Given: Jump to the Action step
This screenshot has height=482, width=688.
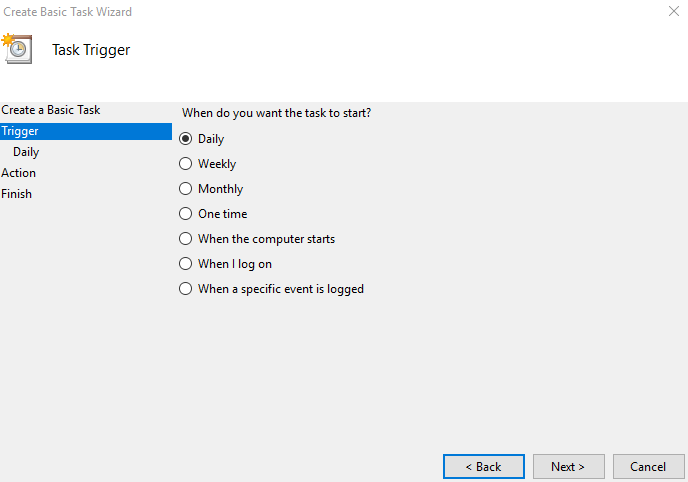Looking at the screenshot, I should pyautogui.click(x=18, y=173).
